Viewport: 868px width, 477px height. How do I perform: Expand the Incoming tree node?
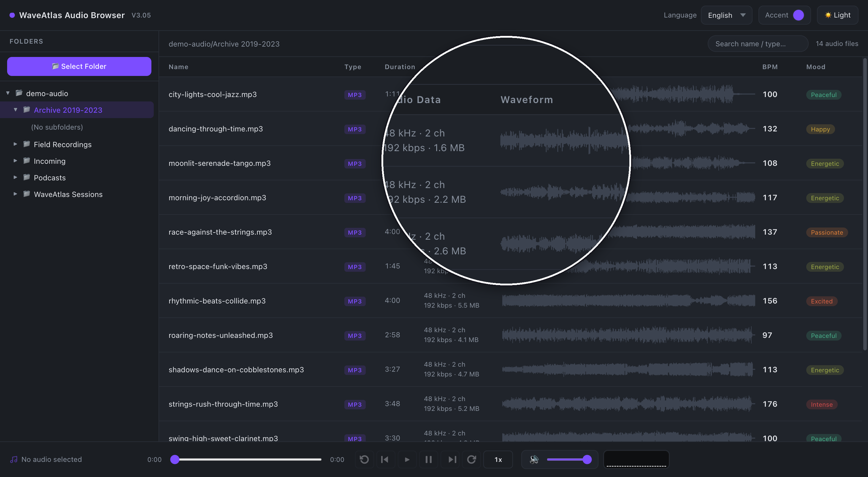point(15,161)
